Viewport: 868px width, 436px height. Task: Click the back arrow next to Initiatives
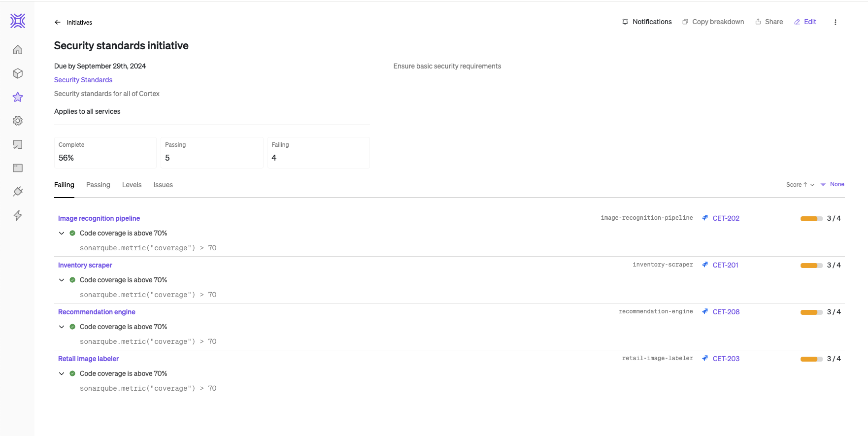click(58, 22)
